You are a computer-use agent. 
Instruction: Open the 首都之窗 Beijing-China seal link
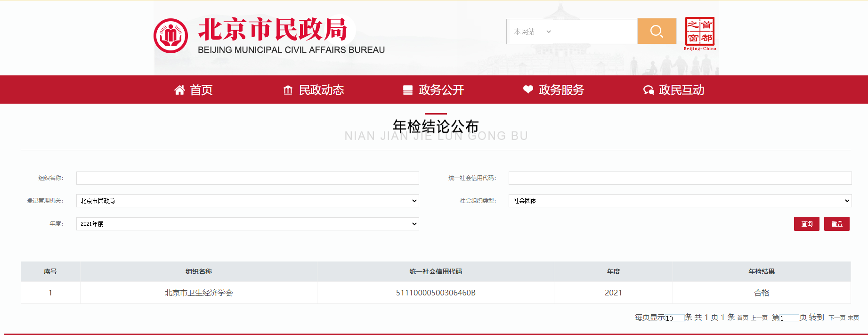(700, 33)
